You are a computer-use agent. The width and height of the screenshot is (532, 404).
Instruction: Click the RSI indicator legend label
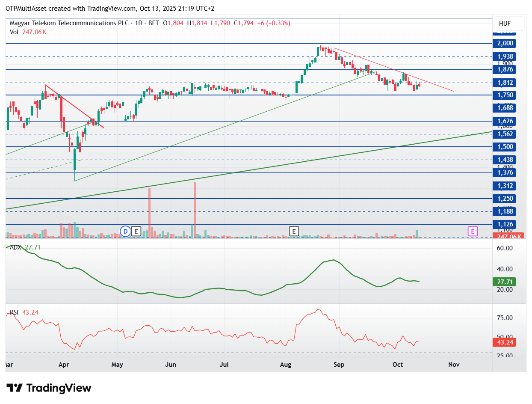(x=15, y=312)
